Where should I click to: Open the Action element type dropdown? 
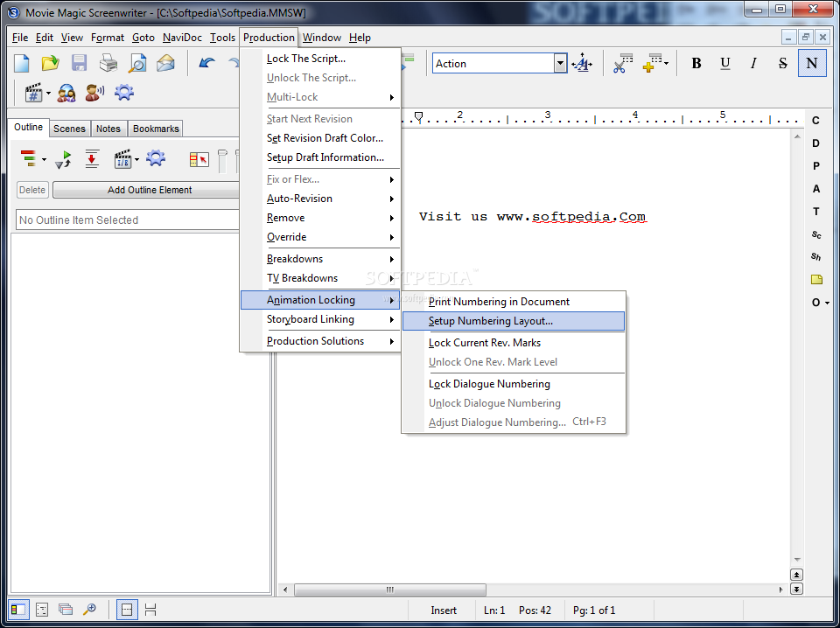[560, 64]
